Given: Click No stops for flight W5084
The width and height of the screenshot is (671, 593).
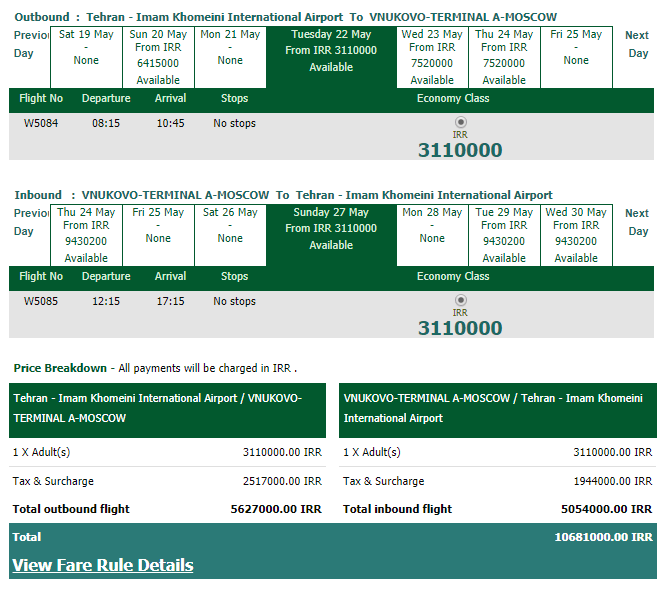Looking at the screenshot, I should tap(235, 123).
